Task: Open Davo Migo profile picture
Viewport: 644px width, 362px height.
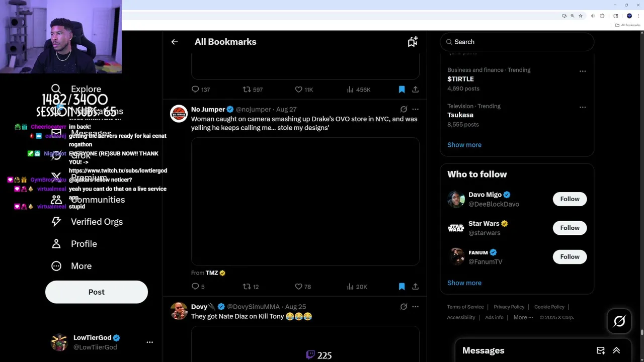Action: pos(456,199)
